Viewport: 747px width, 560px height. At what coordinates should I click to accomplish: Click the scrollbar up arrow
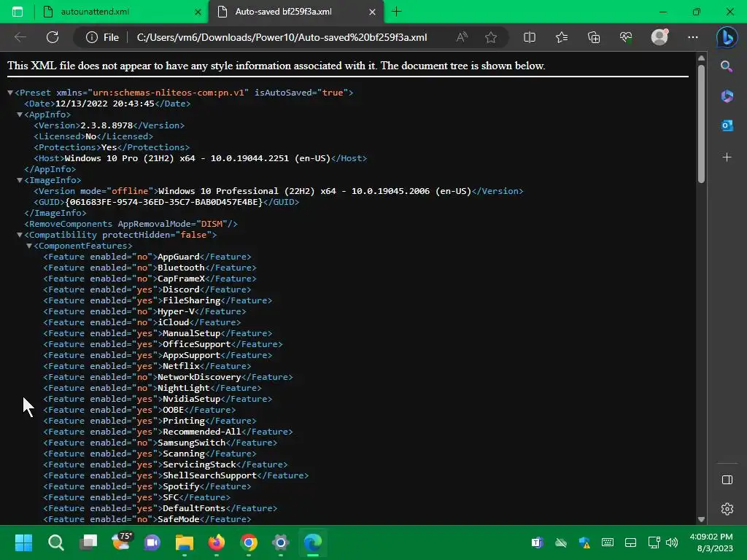click(701, 58)
